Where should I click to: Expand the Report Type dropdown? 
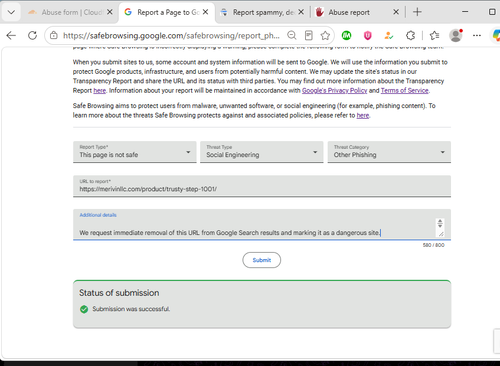point(135,152)
